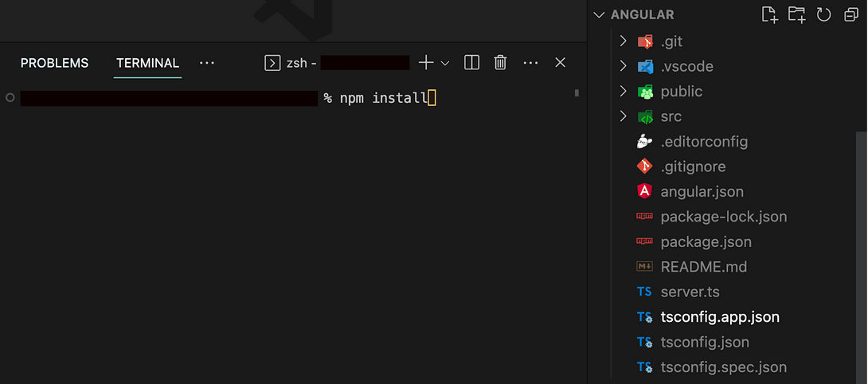The height and width of the screenshot is (384, 868).
Task: Close the terminal panel
Action: [560, 63]
